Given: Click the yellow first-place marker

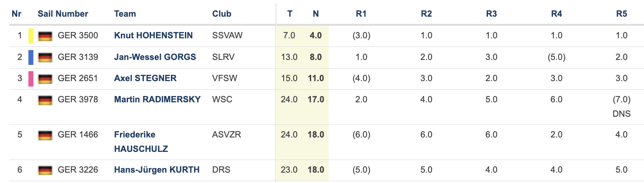Looking at the screenshot, I should tap(31, 36).
